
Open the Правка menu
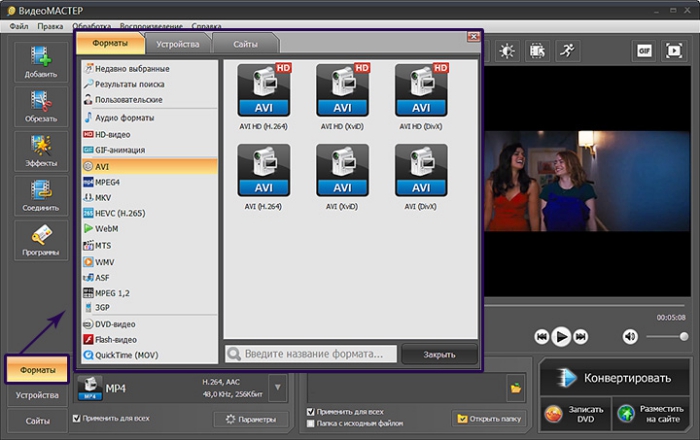(50, 26)
